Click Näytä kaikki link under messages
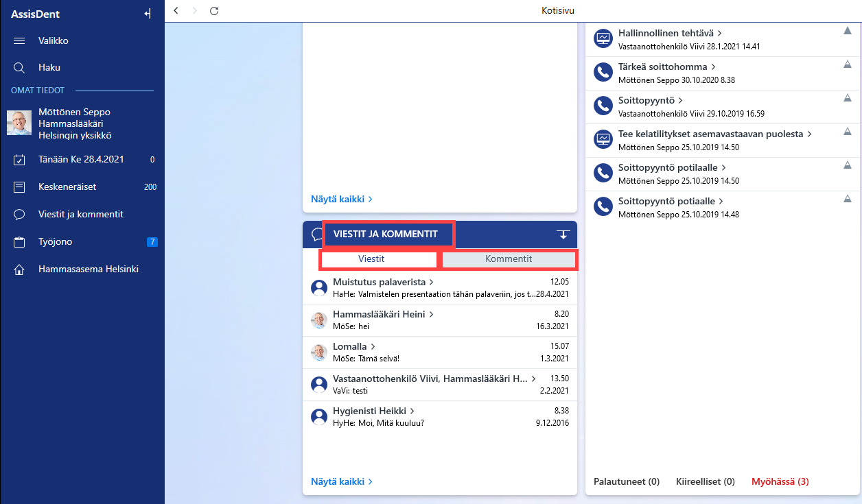Screen dimensions: 862x504 point(342,481)
